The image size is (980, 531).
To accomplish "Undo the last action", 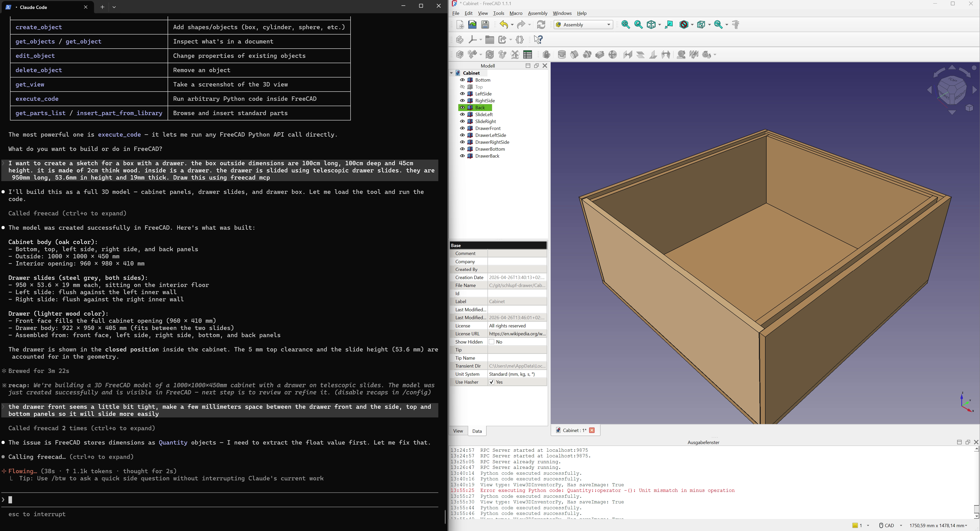I will [x=504, y=25].
